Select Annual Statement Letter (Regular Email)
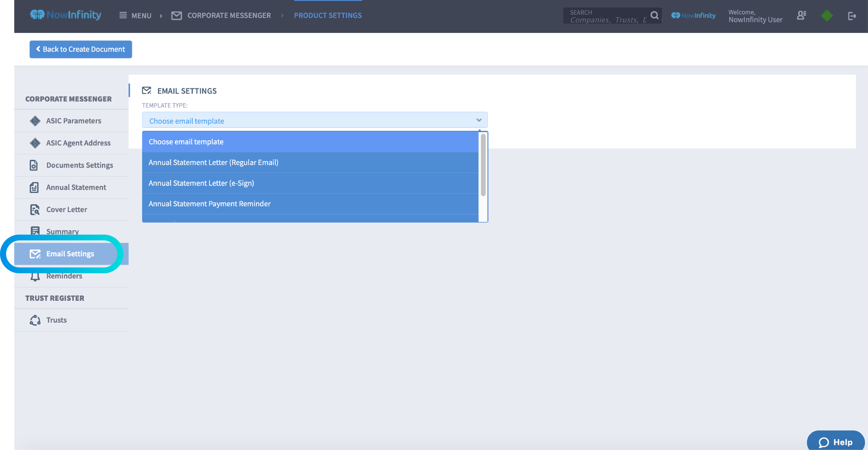 [213, 162]
